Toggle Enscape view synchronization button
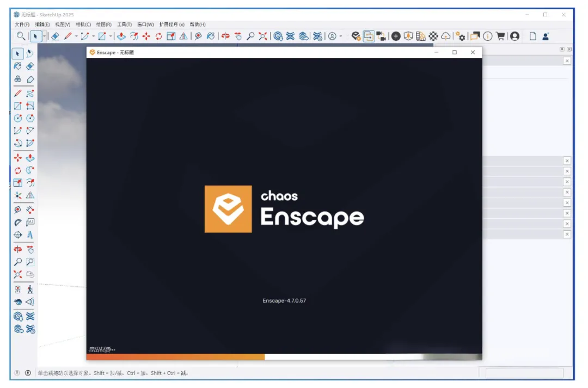Viewport: 588px width, 388px height. (369, 36)
